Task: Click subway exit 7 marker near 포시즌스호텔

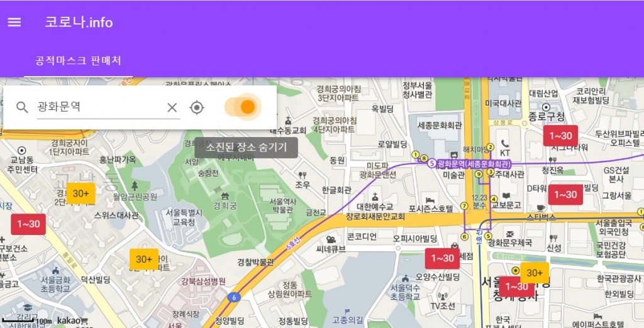Action: coord(464,205)
